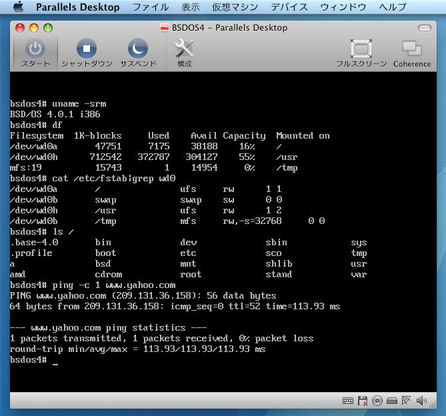This screenshot has width=446, height=416.
Task: Click the '.base-4.0' directory entry
Action: click(x=34, y=242)
